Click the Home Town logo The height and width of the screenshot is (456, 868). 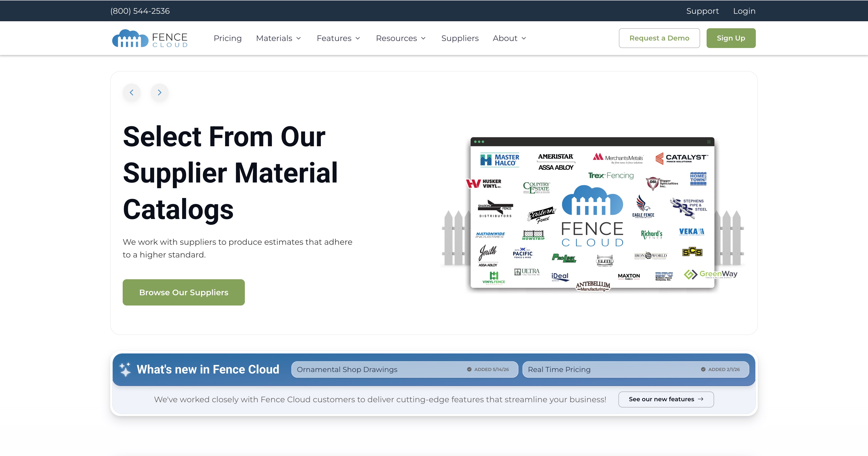click(698, 179)
